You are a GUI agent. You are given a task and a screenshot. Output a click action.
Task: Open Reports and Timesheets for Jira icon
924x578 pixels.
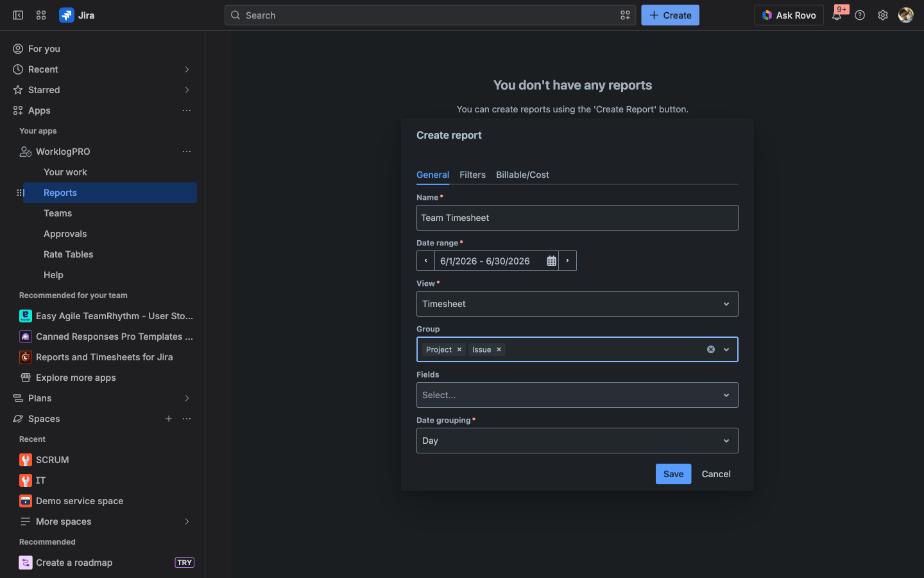tap(26, 357)
